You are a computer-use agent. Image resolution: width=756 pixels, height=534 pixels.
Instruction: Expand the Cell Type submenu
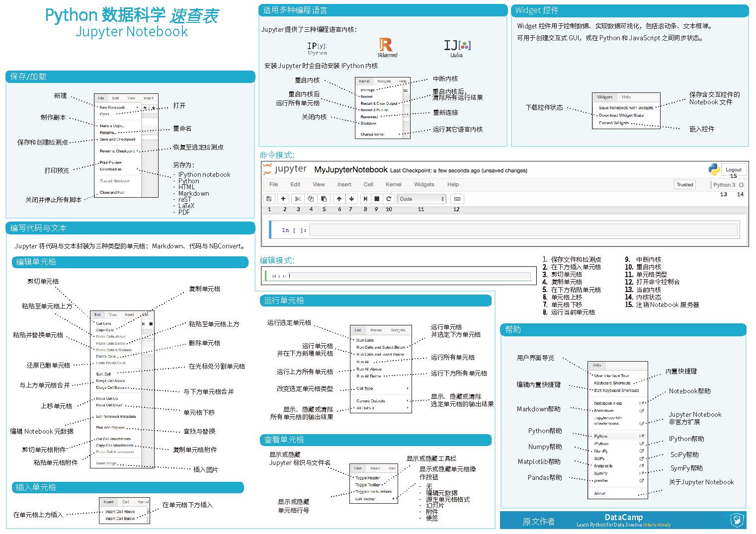click(x=408, y=388)
